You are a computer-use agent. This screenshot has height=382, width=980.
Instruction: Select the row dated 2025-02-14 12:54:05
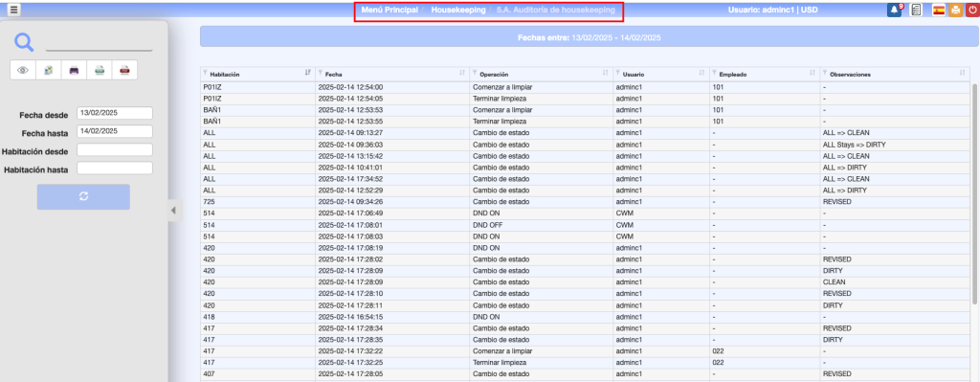[x=585, y=99]
